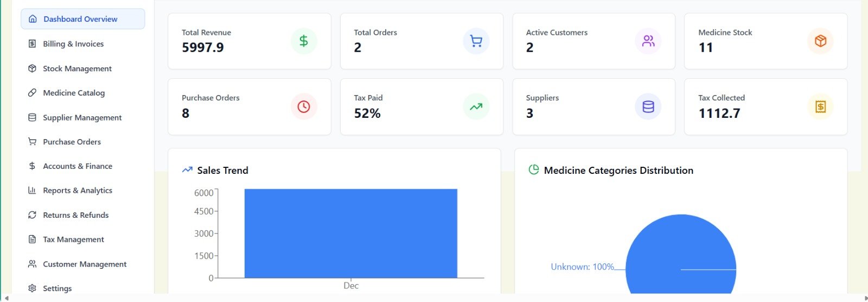Click the Settings gear icon in sidebar
The image size is (868, 302).
coord(32,288)
